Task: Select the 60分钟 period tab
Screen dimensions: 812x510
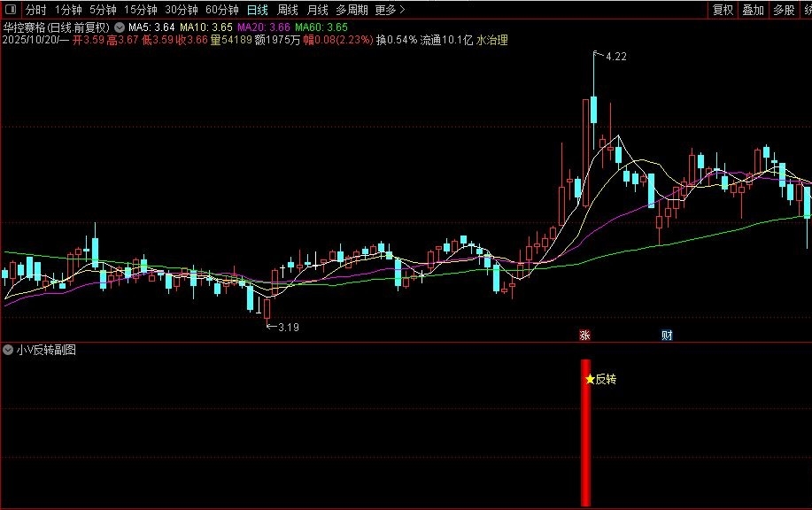Action: (221, 10)
